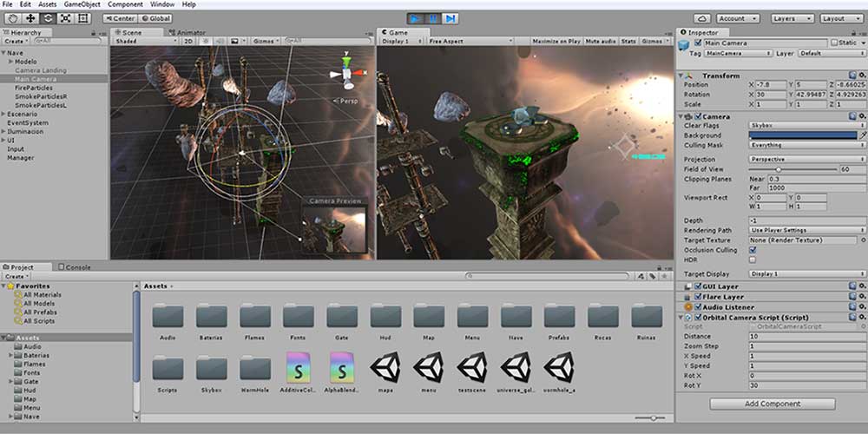Click the scene orientation gizmo
This screenshot has width=868, height=434.
click(x=347, y=74)
